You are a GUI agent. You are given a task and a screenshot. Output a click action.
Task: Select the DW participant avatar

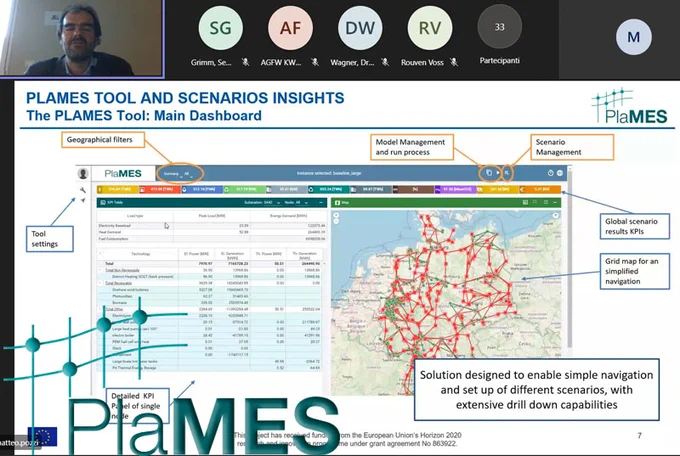click(360, 28)
